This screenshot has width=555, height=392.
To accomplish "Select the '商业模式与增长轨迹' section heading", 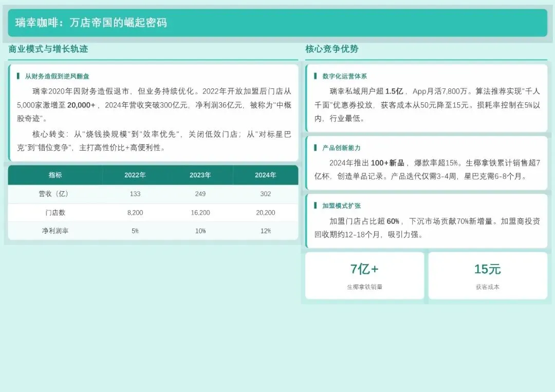I will click(x=48, y=49).
